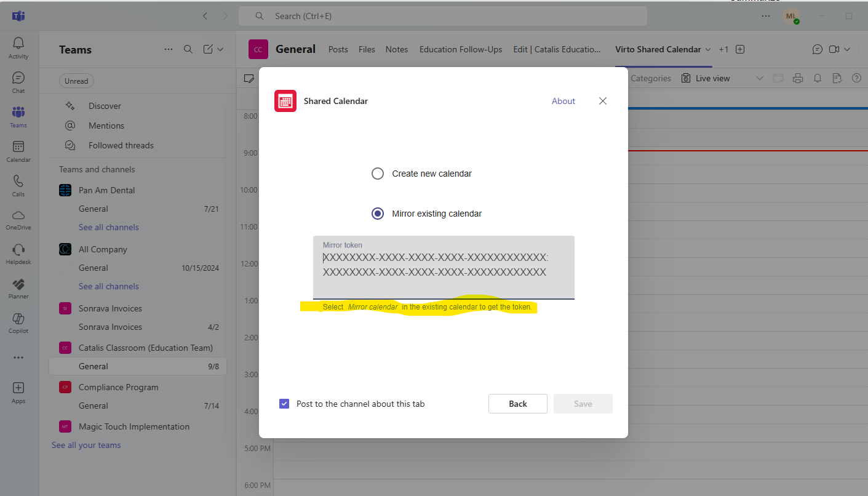Select the Virto Shared Calendar tab
Screen dimensions: 868x496
[658, 49]
